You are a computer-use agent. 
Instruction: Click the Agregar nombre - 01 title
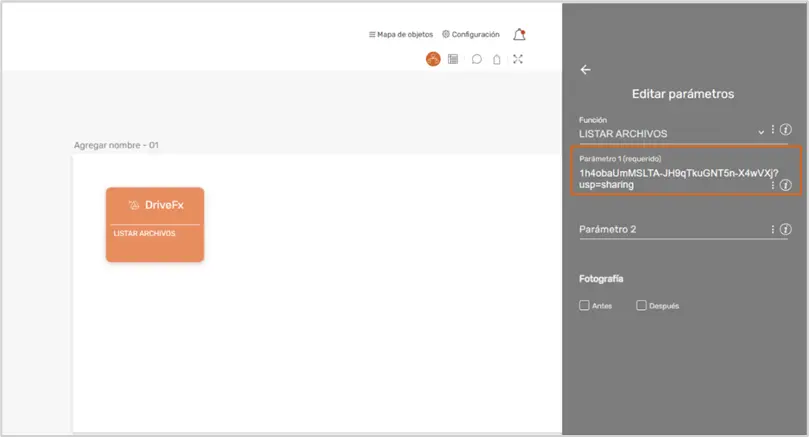(x=116, y=145)
